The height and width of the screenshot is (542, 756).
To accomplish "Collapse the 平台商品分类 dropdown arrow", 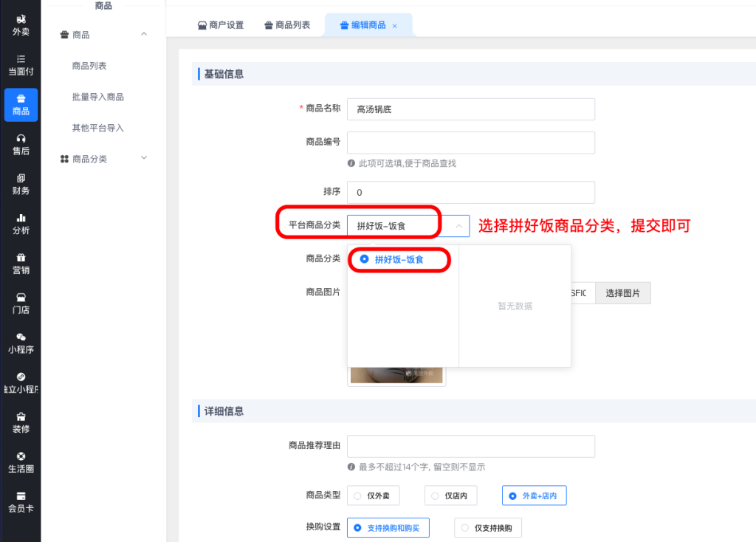I will click(x=458, y=225).
